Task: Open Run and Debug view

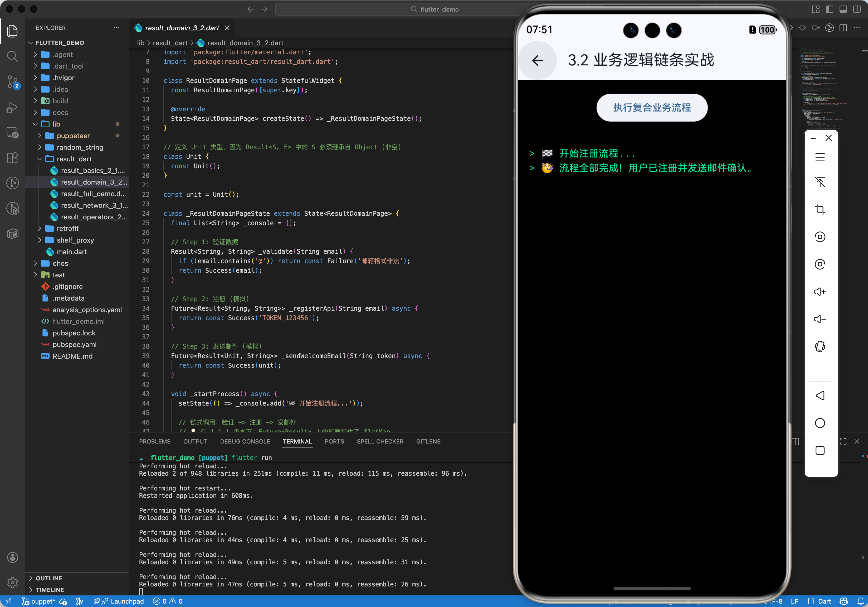Action: 12,107
